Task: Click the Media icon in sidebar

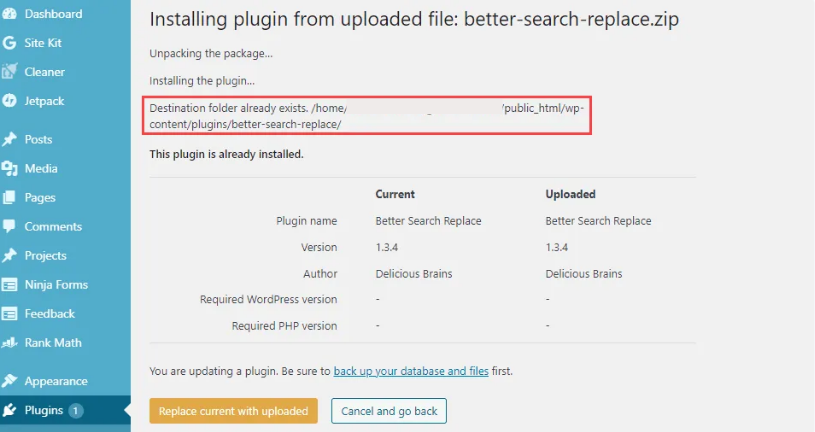Action: pyautogui.click(x=9, y=168)
